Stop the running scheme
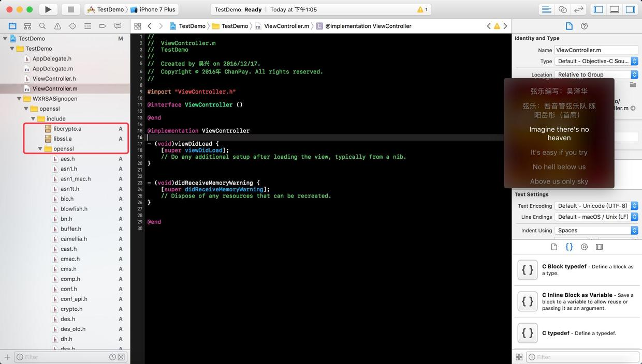Image resolution: width=642 pixels, height=364 pixels. (71, 9)
